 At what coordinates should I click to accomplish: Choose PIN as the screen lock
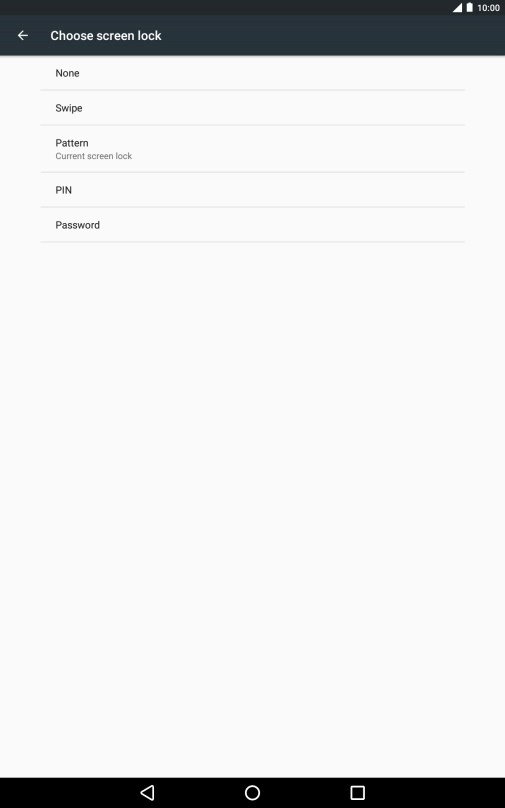coord(252,190)
